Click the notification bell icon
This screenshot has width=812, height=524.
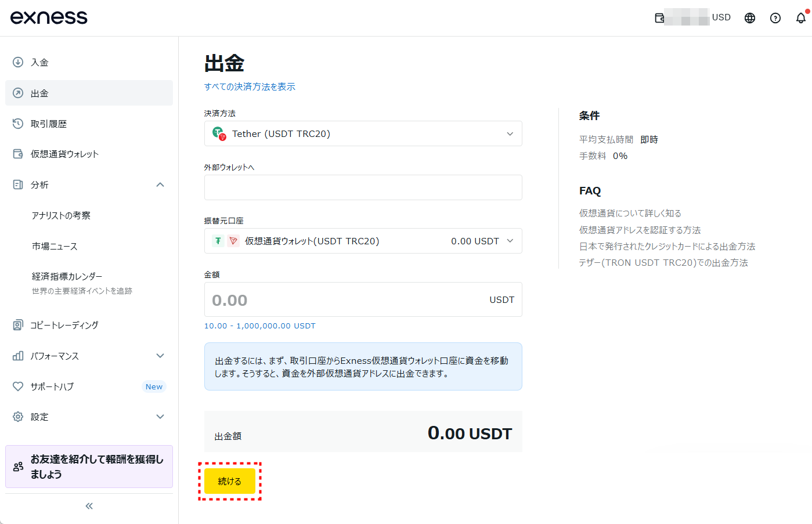(800, 18)
